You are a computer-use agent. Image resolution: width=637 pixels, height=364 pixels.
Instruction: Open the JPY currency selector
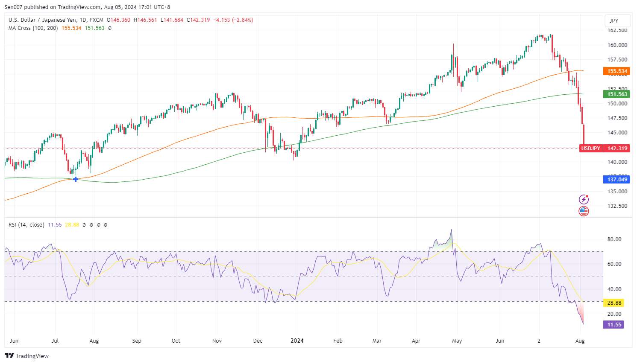[618, 20]
